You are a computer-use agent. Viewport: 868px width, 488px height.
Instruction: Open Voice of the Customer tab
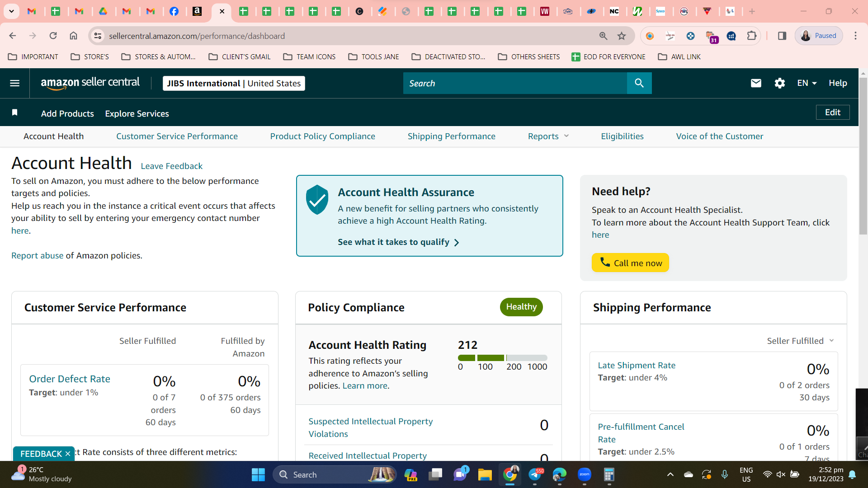coord(720,136)
